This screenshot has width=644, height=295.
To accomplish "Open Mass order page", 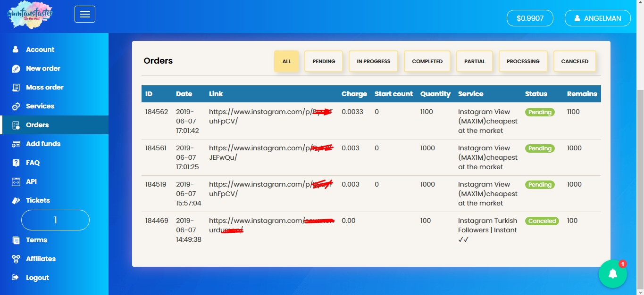I will tap(44, 87).
